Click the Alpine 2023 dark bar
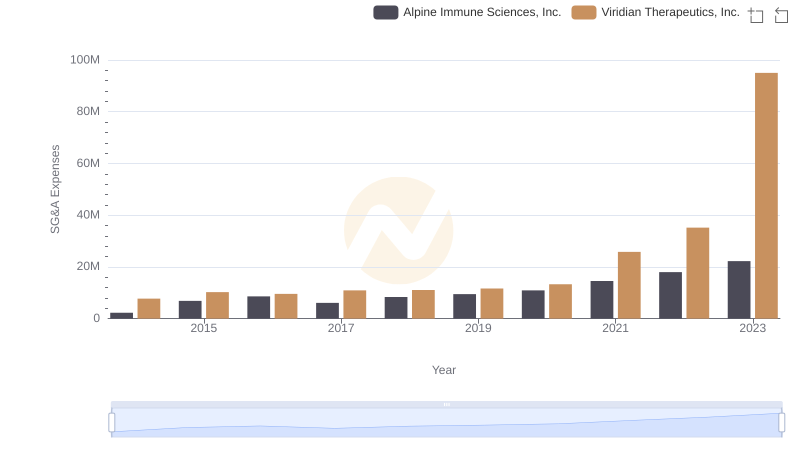The image size is (800, 461). coord(739,290)
